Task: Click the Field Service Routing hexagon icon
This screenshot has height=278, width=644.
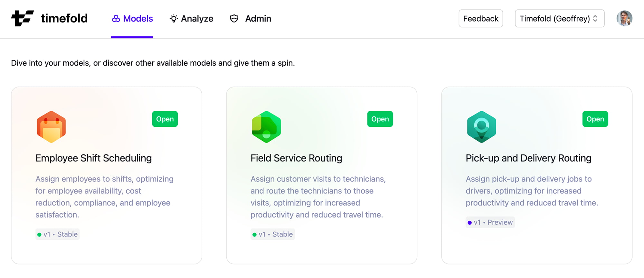Action: pos(266,126)
